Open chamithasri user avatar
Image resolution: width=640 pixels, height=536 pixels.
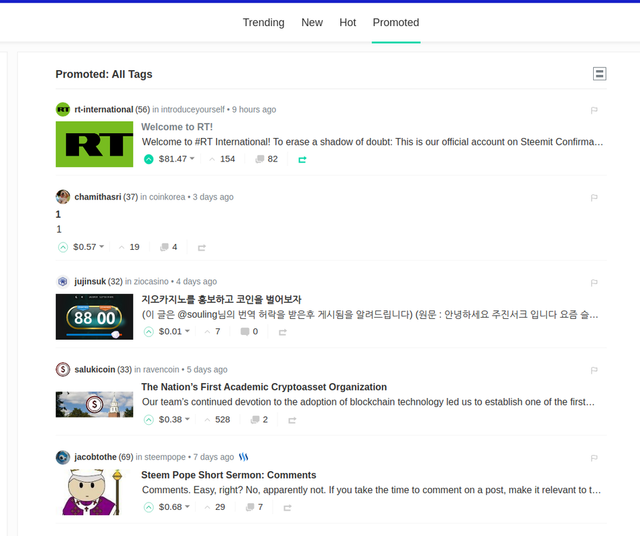pyautogui.click(x=63, y=197)
